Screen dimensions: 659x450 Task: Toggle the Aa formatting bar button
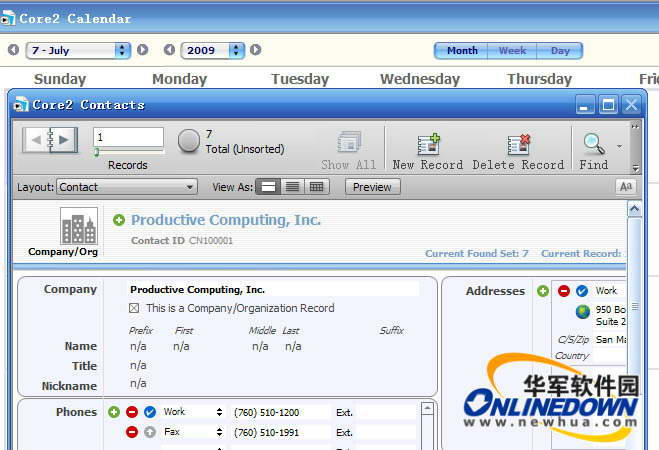pyautogui.click(x=626, y=187)
